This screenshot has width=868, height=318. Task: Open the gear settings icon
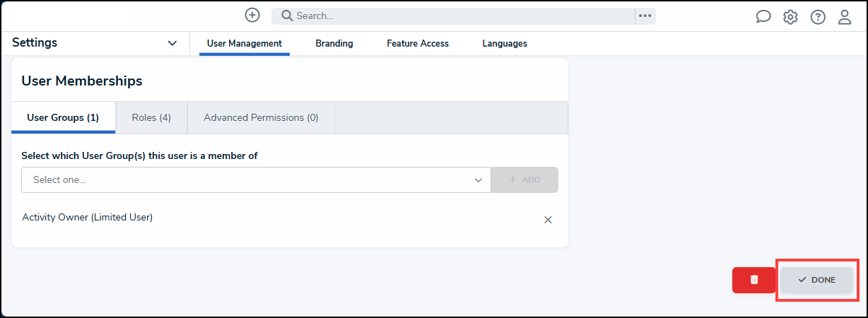tap(790, 17)
